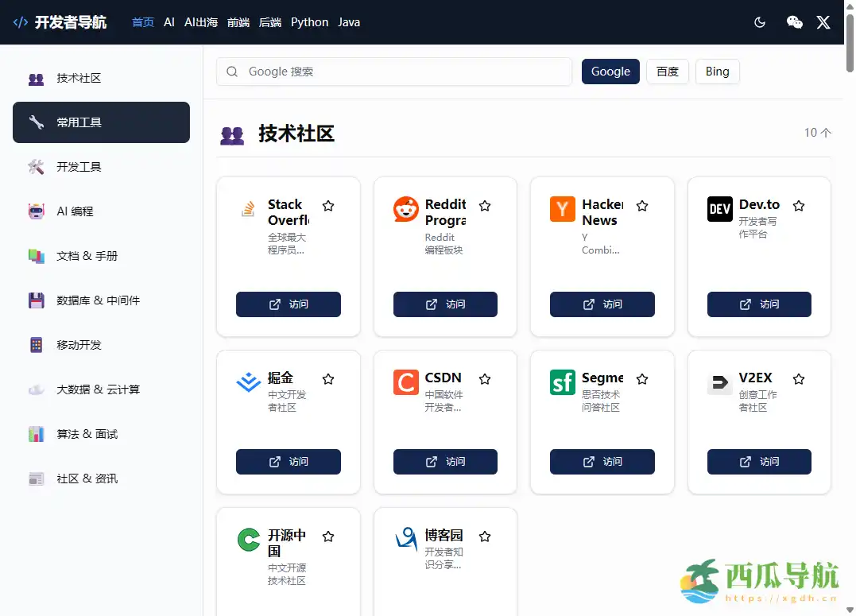Switch to the 前端 navigation item

(x=239, y=22)
